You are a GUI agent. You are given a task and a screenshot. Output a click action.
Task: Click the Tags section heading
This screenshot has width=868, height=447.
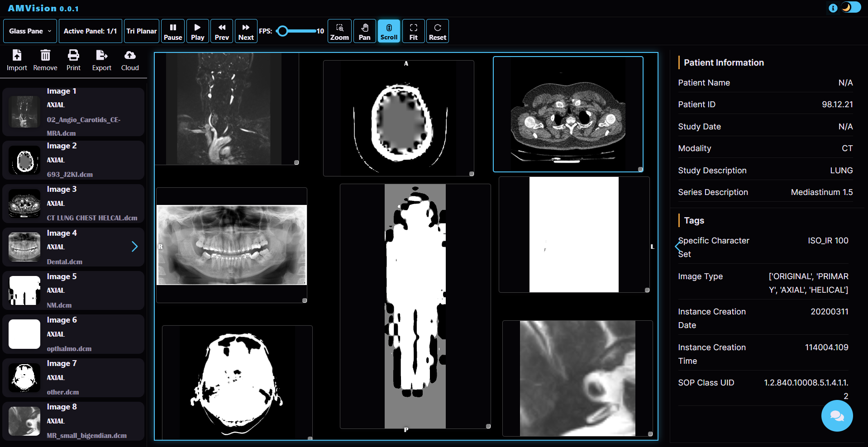click(x=694, y=220)
